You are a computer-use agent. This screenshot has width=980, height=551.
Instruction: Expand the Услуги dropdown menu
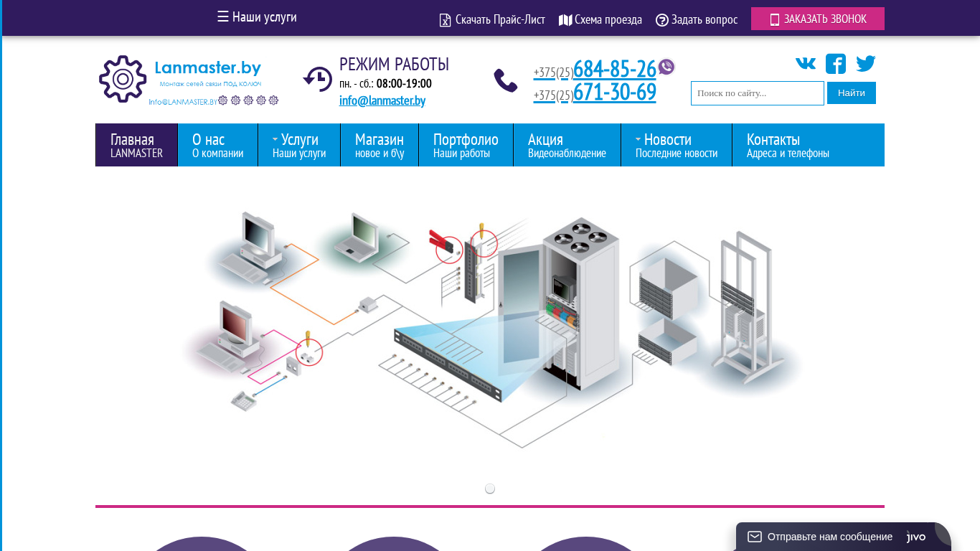(299, 145)
